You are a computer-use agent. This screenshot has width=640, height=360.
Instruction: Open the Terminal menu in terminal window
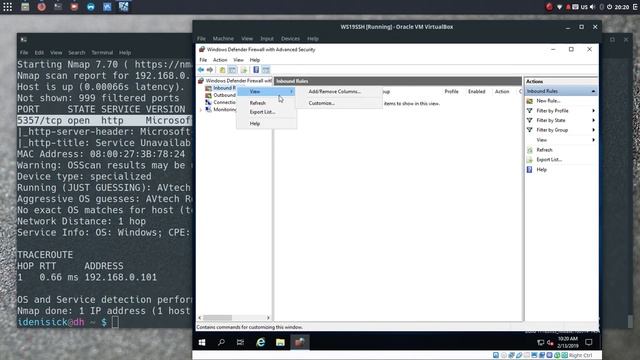tap(102, 53)
